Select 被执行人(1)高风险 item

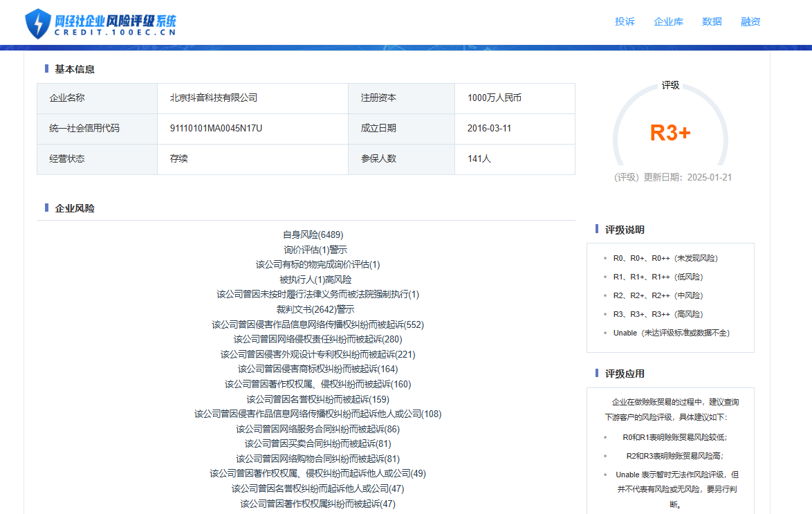coord(315,279)
